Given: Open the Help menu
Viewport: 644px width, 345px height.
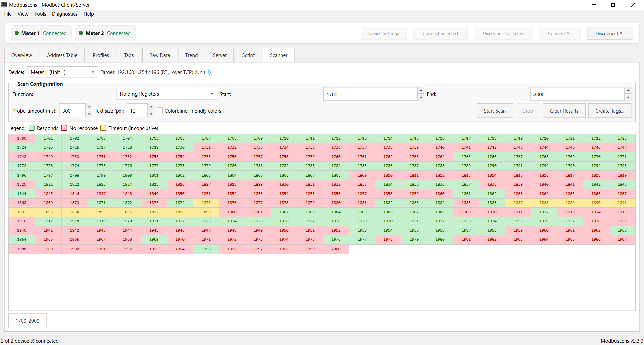Looking at the screenshot, I should point(89,14).
